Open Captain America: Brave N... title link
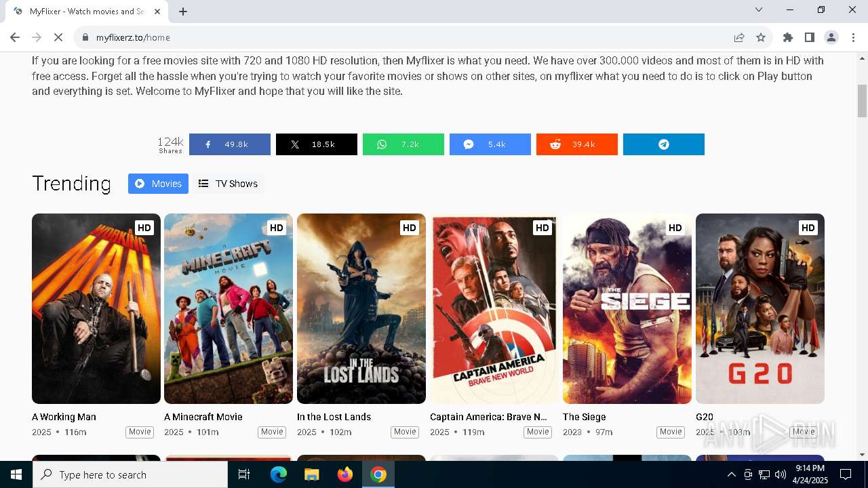868x488 pixels. pos(488,417)
